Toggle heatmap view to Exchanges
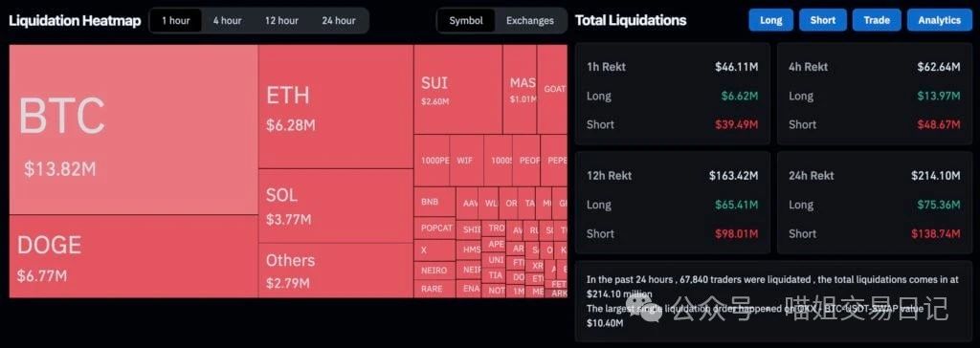 [530, 21]
